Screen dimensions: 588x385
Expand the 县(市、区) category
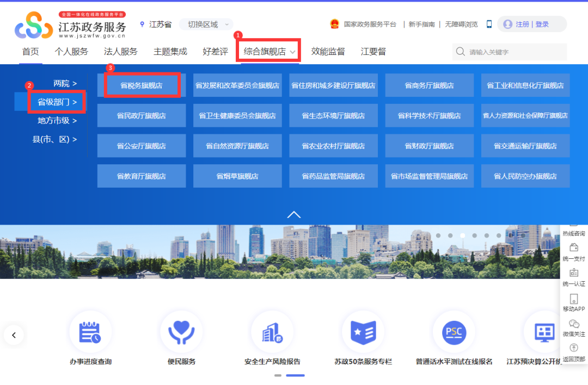click(x=55, y=139)
